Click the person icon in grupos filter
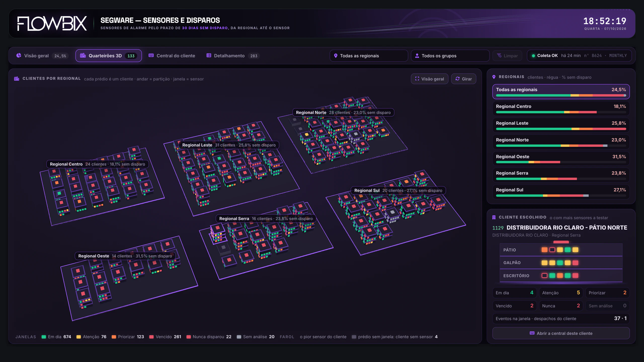This screenshot has height=362, width=644. pyautogui.click(x=417, y=56)
